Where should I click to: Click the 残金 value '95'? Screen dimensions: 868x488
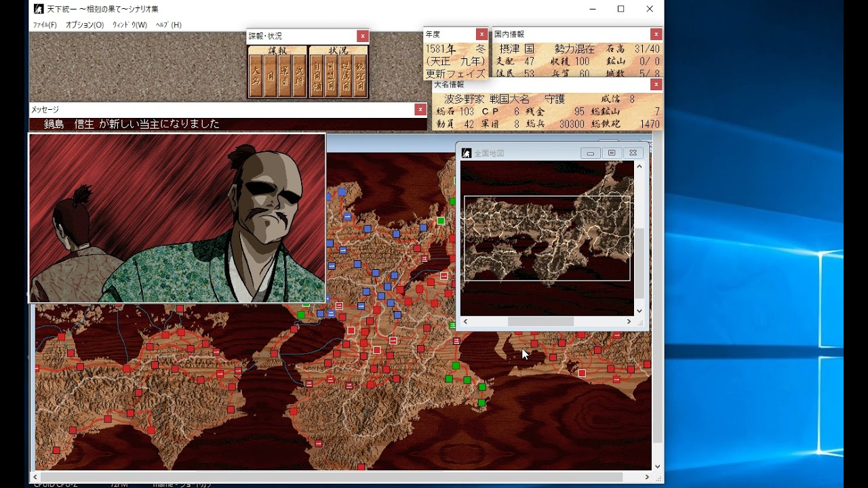click(578, 111)
